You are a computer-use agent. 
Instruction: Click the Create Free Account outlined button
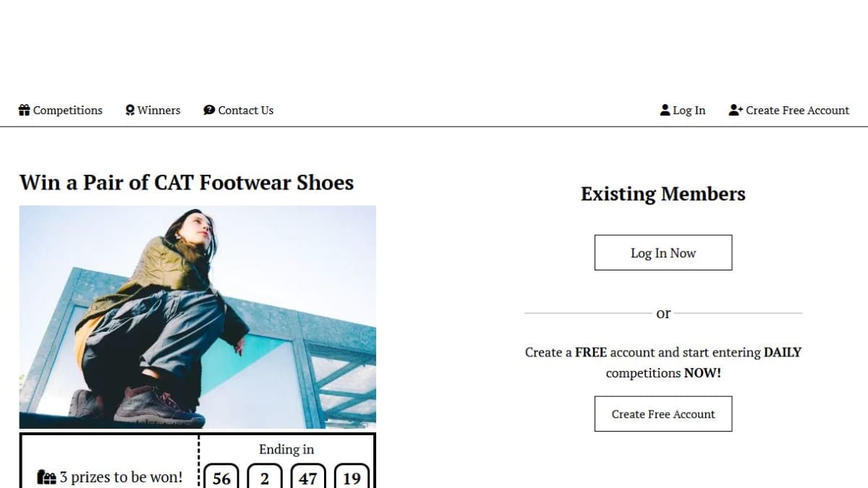[x=663, y=414]
